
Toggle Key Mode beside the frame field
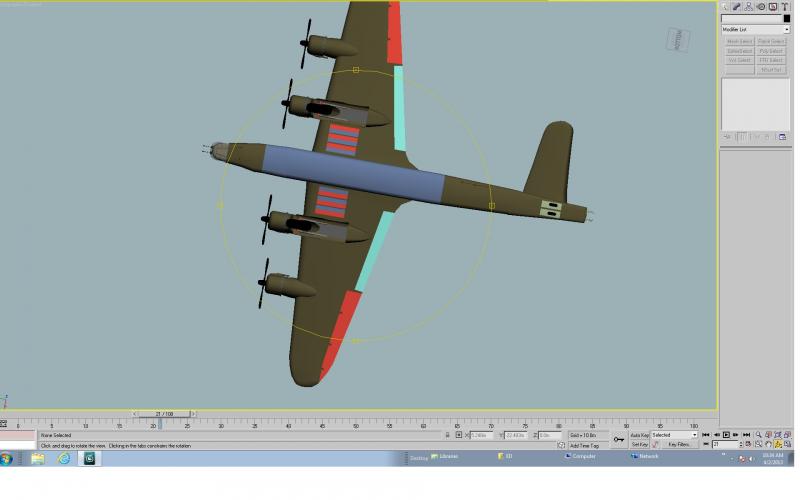click(x=706, y=444)
